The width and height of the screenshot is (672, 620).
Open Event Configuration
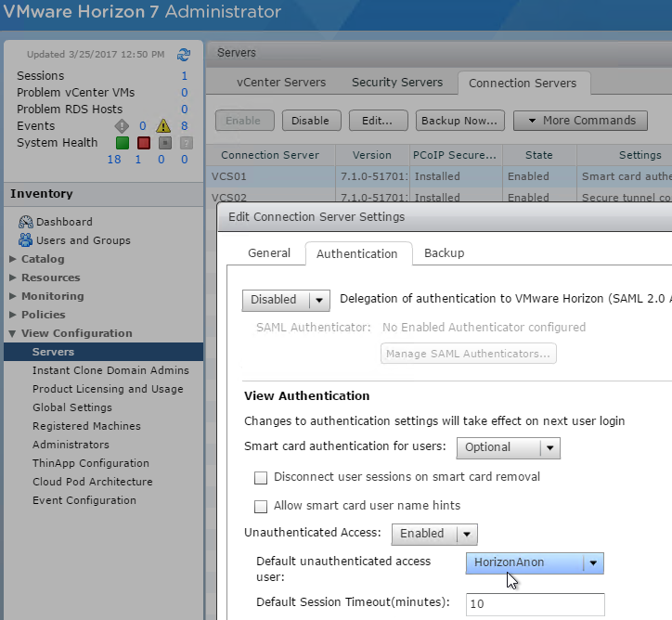(x=84, y=500)
